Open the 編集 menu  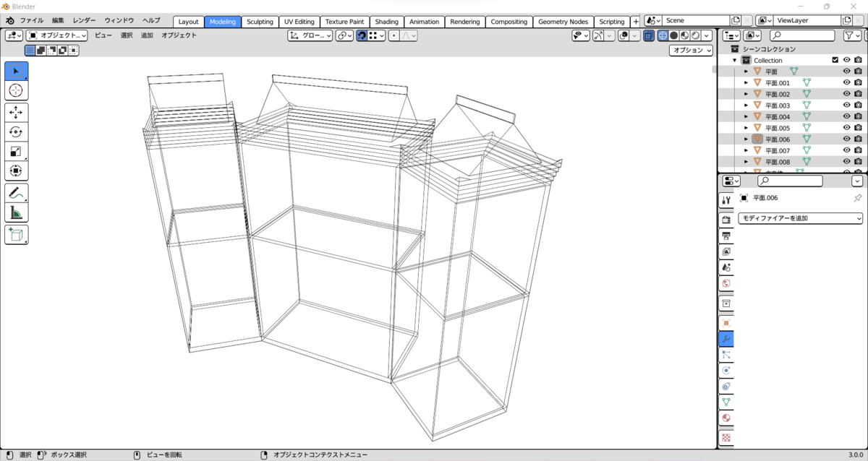(58, 21)
